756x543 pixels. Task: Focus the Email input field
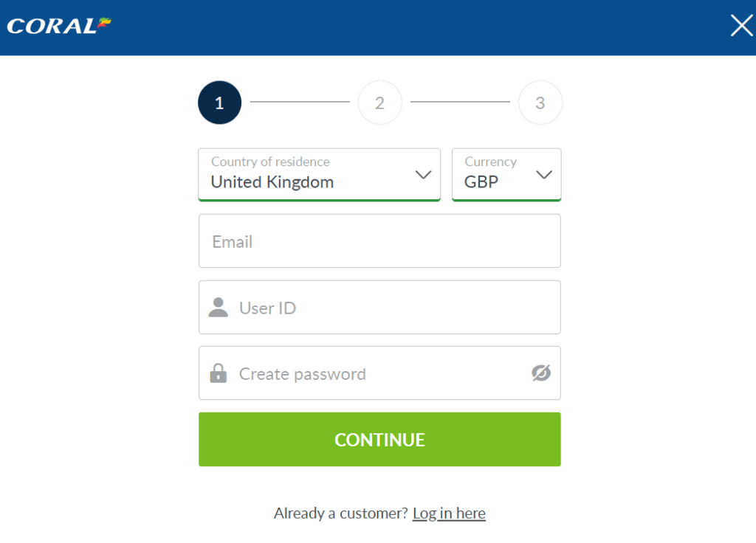(379, 241)
